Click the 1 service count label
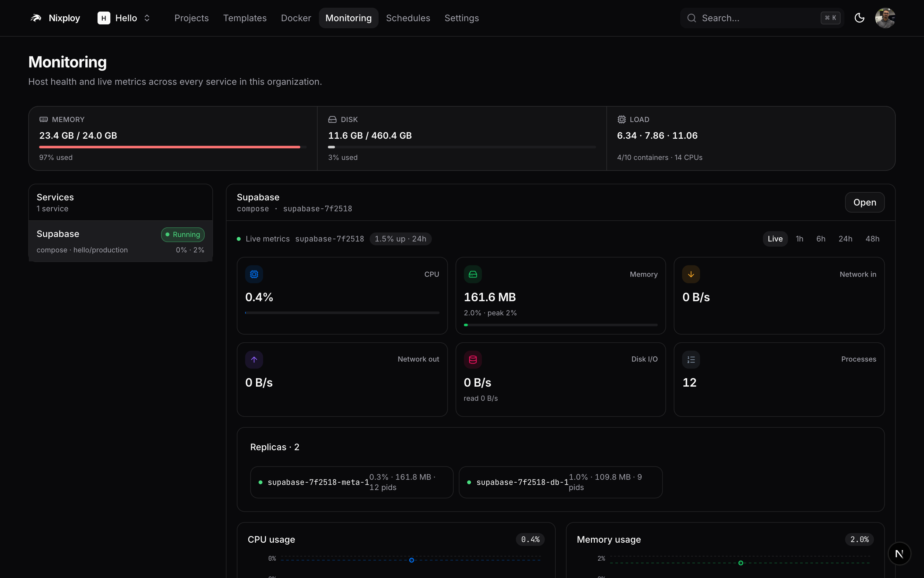924x578 pixels. point(53,209)
